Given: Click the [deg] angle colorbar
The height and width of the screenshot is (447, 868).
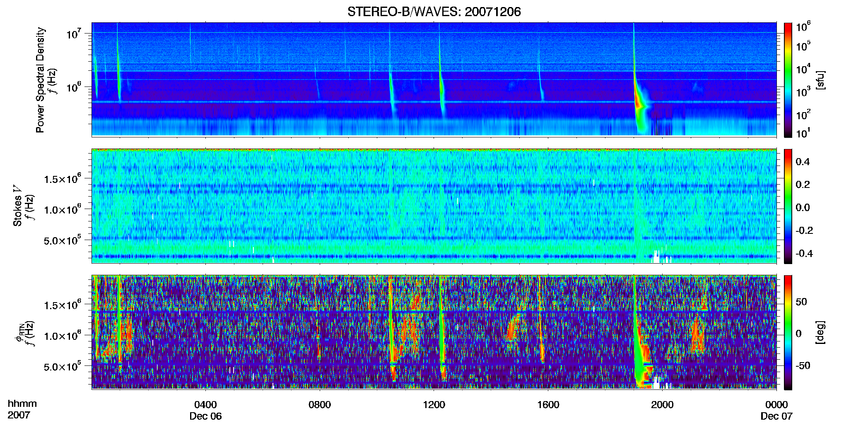Looking at the screenshot, I should [x=788, y=332].
